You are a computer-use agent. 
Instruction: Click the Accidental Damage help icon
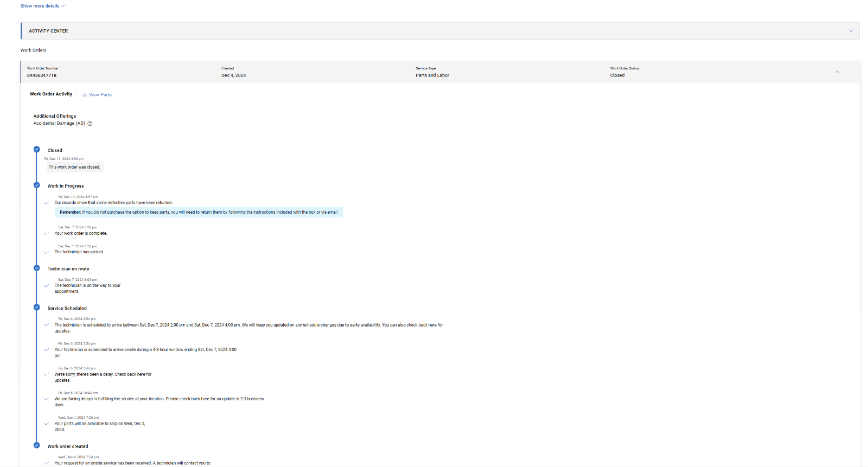pyautogui.click(x=90, y=124)
